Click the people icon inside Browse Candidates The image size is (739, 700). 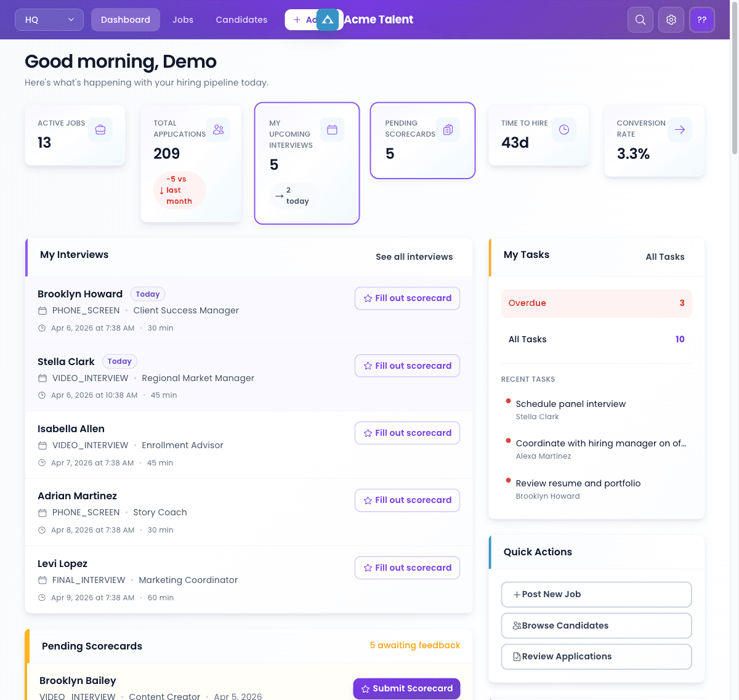point(515,626)
